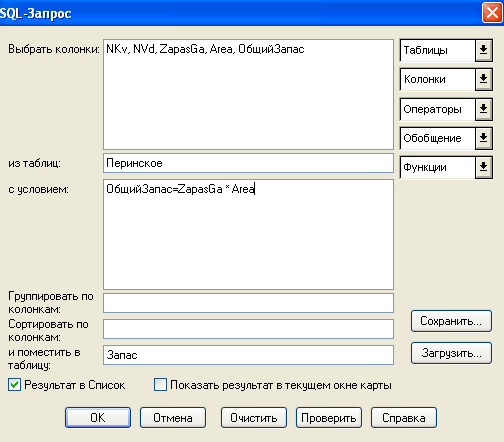This screenshot has width=504, height=442.
Task: Click inside the с условием text area
Action: click(x=248, y=235)
